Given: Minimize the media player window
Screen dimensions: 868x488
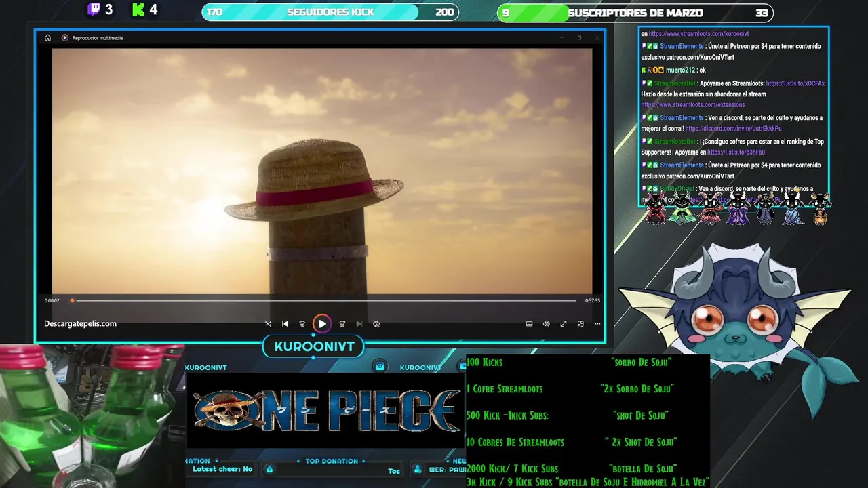Looking at the screenshot, I should (x=562, y=38).
